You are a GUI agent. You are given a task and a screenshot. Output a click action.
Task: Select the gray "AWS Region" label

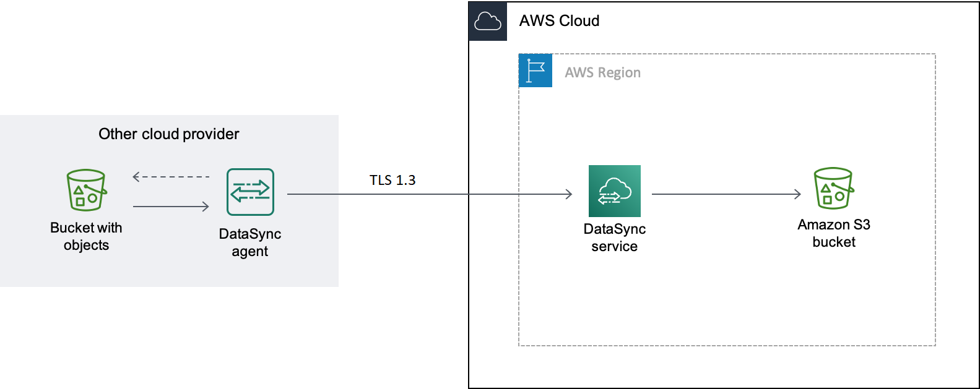click(602, 73)
